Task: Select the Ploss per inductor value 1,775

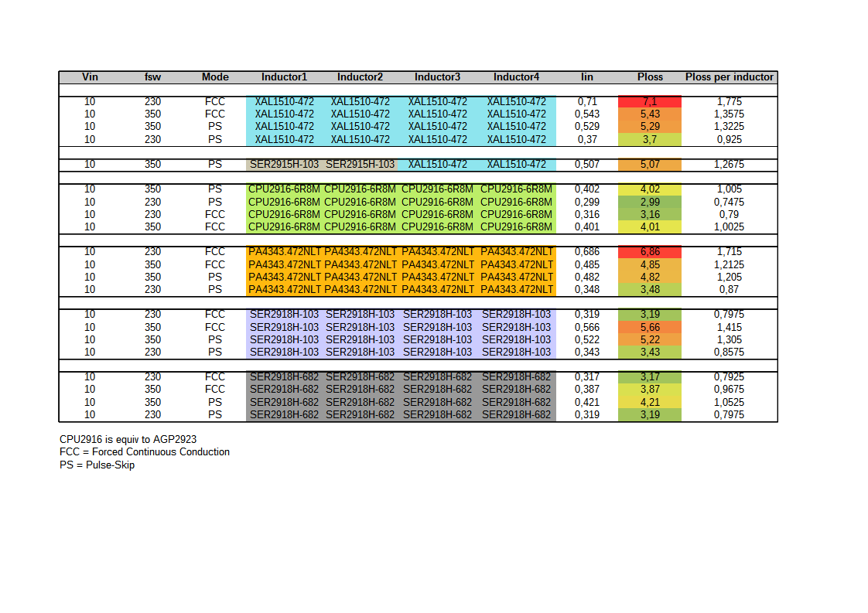Action: coord(729,102)
